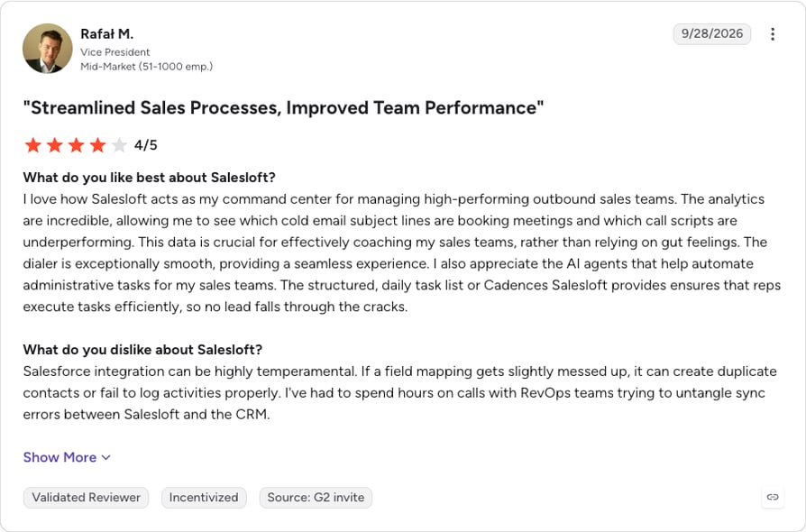This screenshot has width=806, height=532.
Task: Click the 9/28/2026 date badge
Action: [712, 34]
